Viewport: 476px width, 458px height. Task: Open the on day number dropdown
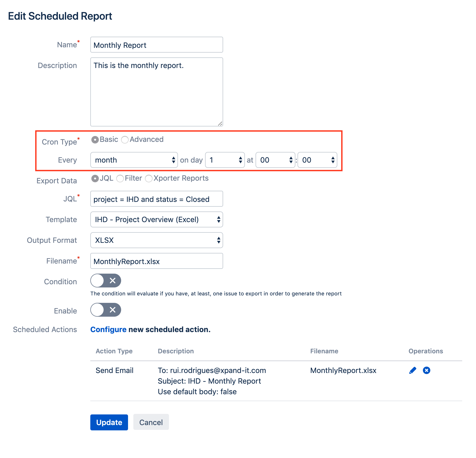(x=225, y=160)
